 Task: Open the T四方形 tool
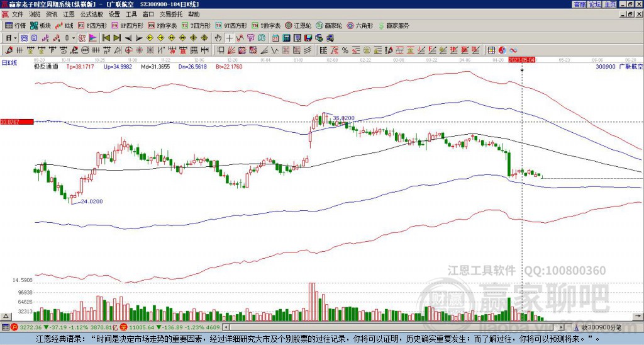tap(196, 25)
